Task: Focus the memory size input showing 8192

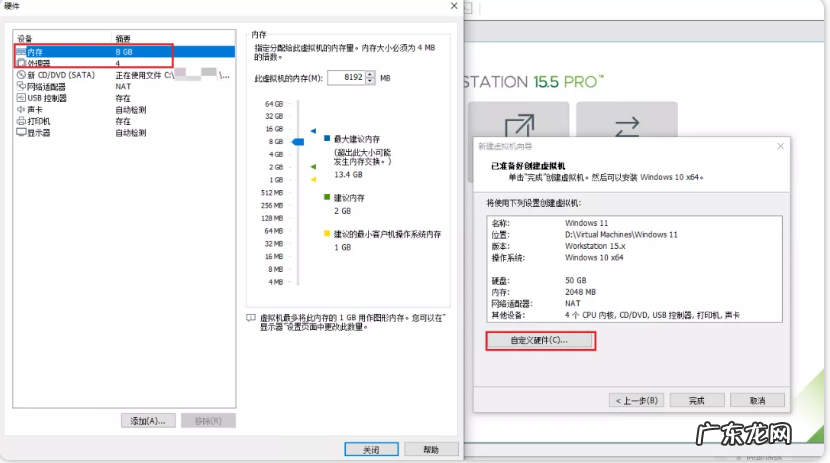Action: (346, 78)
